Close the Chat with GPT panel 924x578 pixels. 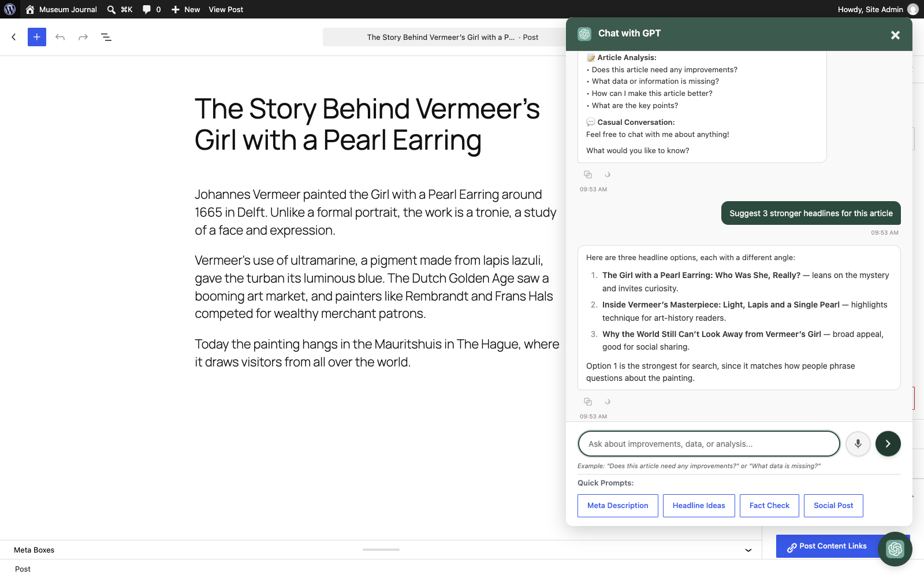point(895,35)
